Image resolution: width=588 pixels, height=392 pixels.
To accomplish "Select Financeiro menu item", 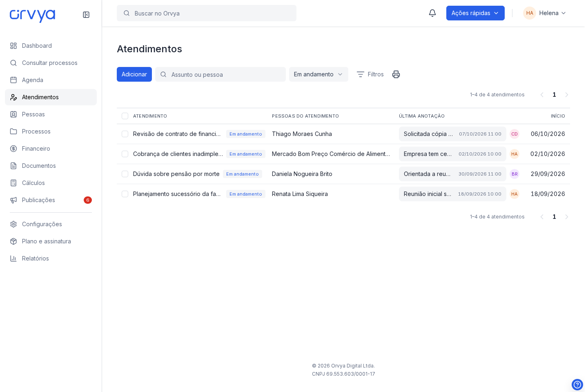I will (x=51, y=149).
